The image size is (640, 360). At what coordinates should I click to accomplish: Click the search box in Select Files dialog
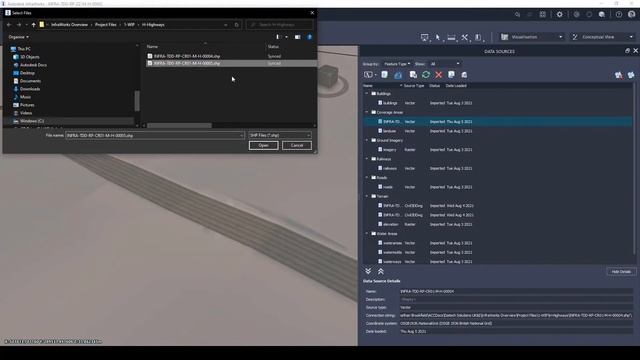280,25
